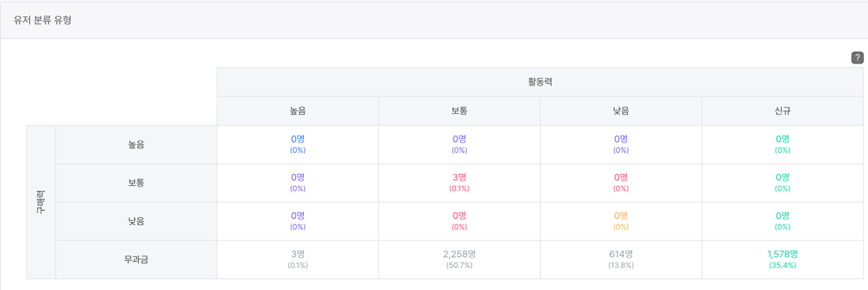Open the help question mark icon
868x290 pixels.
(x=857, y=57)
